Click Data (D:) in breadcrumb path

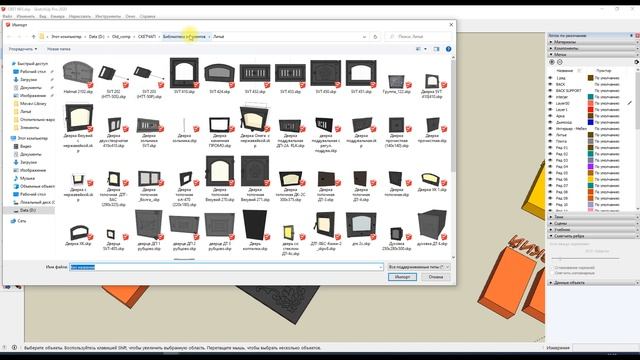click(97, 37)
